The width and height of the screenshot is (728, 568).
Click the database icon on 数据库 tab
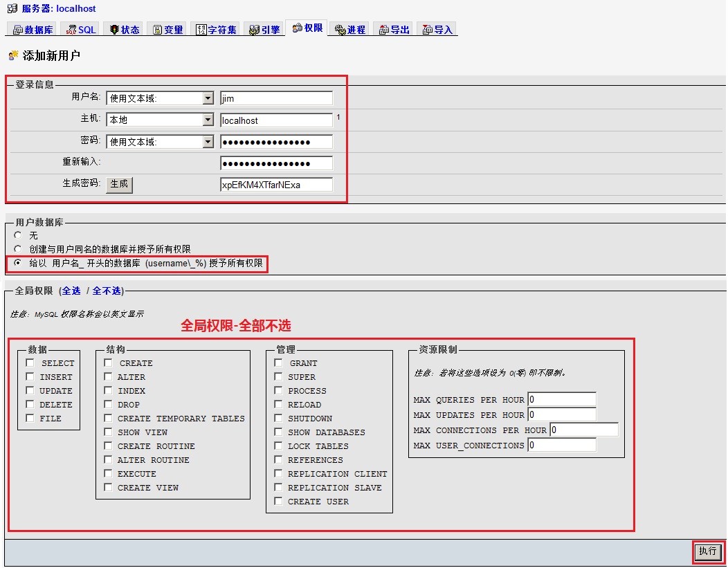[x=18, y=30]
